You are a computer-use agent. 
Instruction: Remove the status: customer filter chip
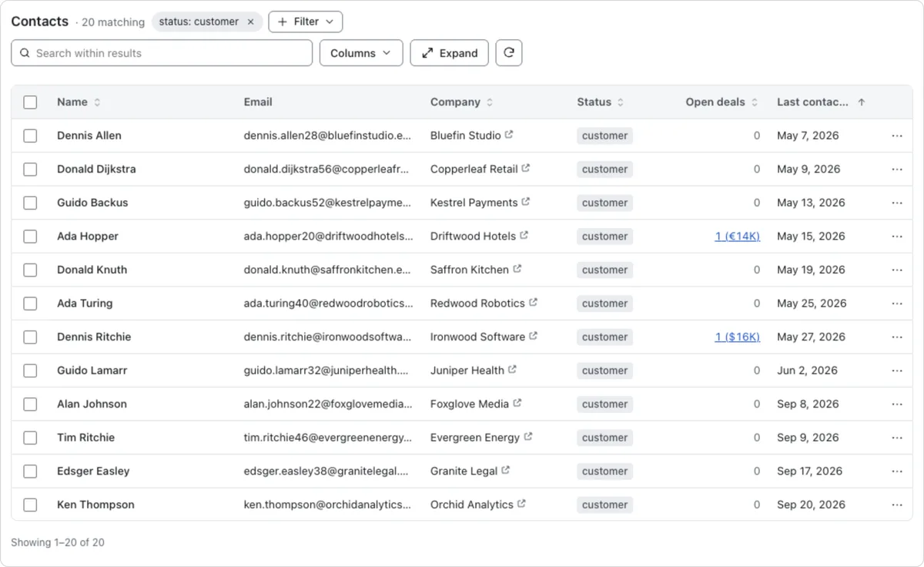(250, 22)
